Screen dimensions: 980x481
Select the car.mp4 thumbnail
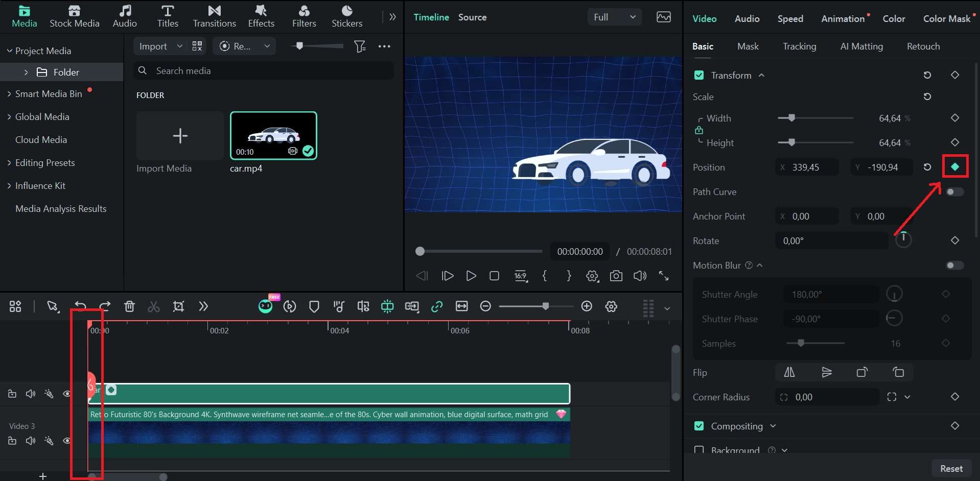273,136
